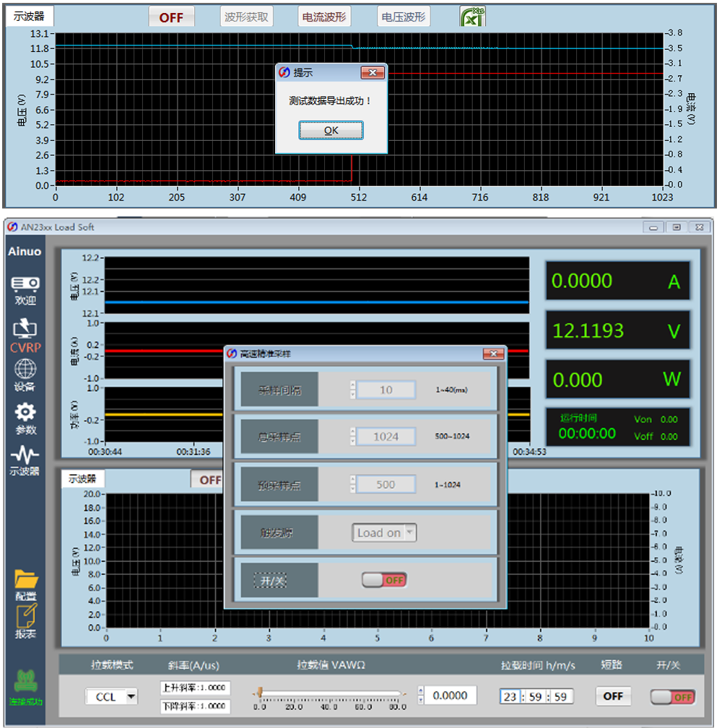Open the 配置 folder icon

(26, 579)
